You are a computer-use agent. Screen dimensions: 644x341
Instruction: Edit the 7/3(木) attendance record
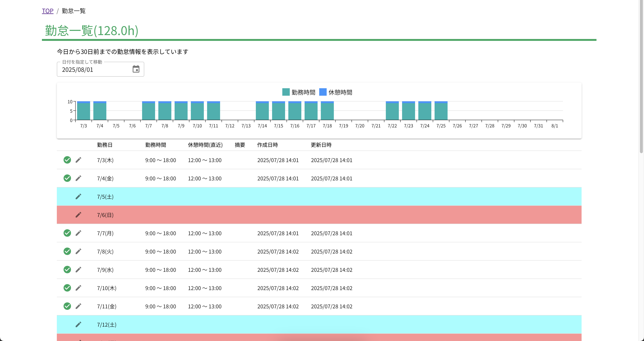[78, 160]
